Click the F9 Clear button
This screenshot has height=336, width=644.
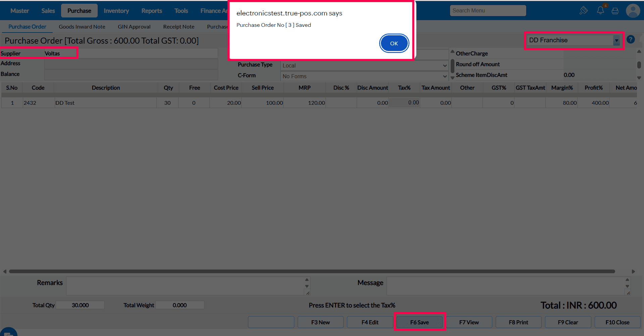(x=568, y=322)
